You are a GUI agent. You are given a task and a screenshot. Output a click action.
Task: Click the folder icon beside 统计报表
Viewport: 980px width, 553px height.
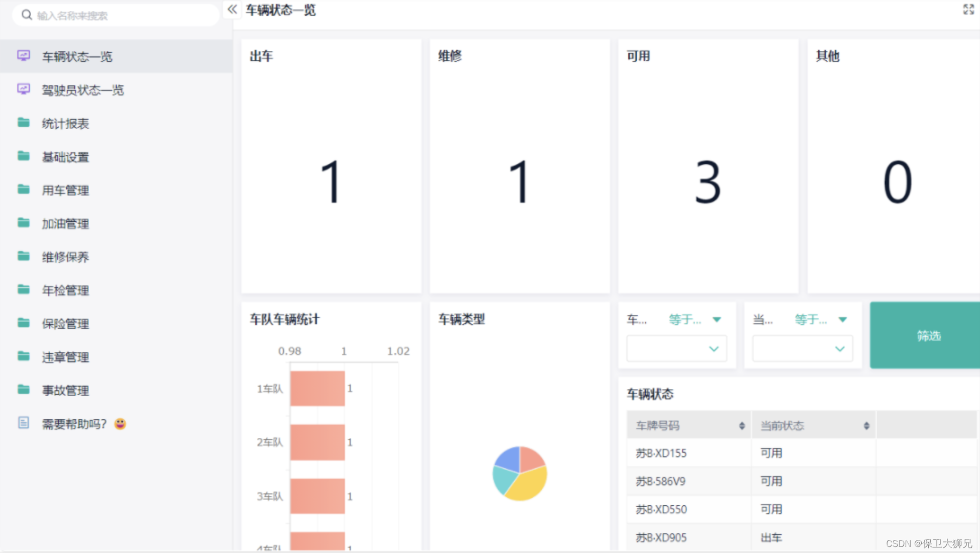[x=24, y=123]
